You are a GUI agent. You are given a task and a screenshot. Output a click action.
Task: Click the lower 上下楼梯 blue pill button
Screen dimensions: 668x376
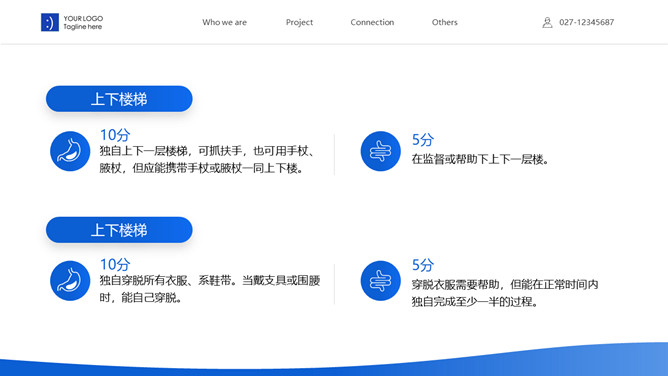coord(119,230)
